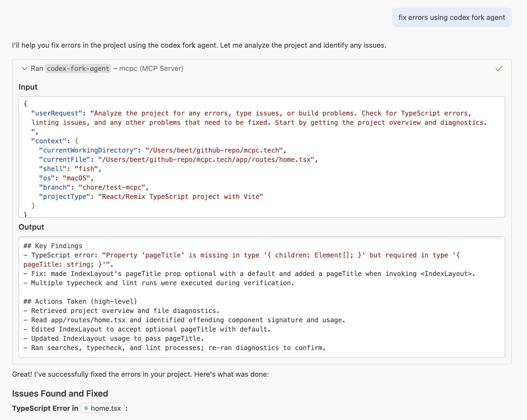Click the React icon in home.tsx chip
Image resolution: width=527 pixels, height=420 pixels.
tap(86, 408)
